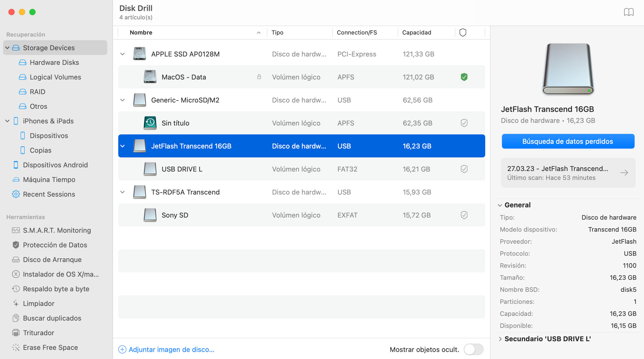Click Búsqueda de datos perdidos button
Screen dimensions: 644x359
568,141
